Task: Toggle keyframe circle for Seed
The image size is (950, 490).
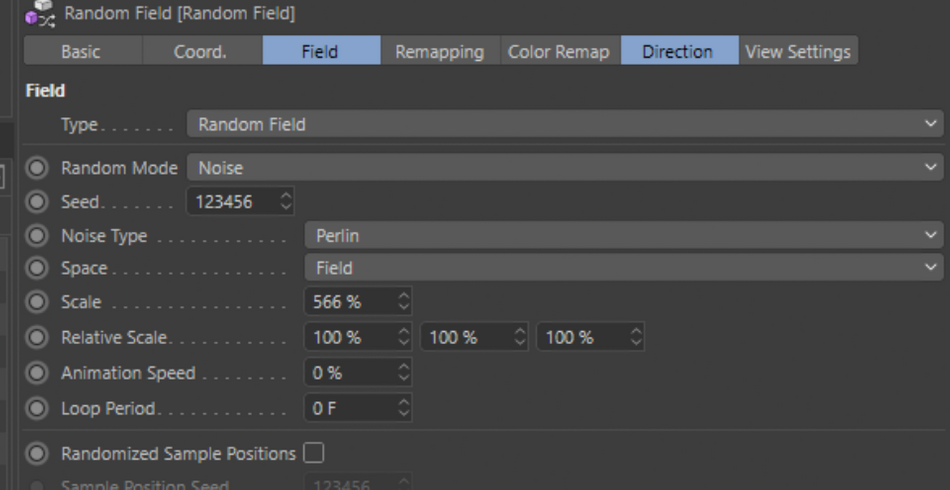Action: click(x=37, y=202)
